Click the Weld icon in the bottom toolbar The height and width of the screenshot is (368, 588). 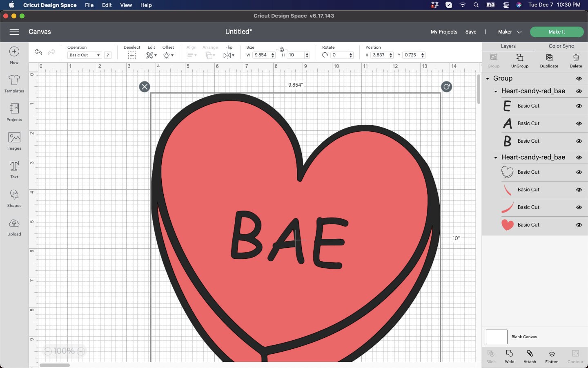coord(509,356)
